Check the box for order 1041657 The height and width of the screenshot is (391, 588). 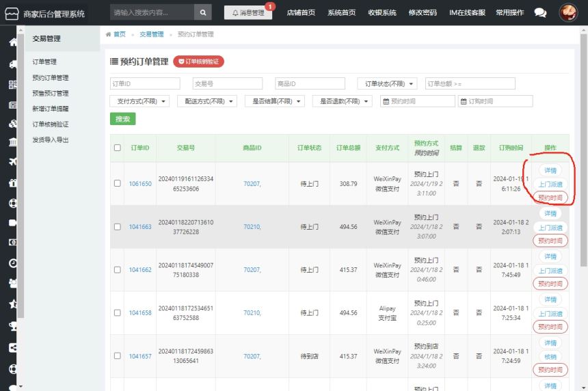[118, 355]
